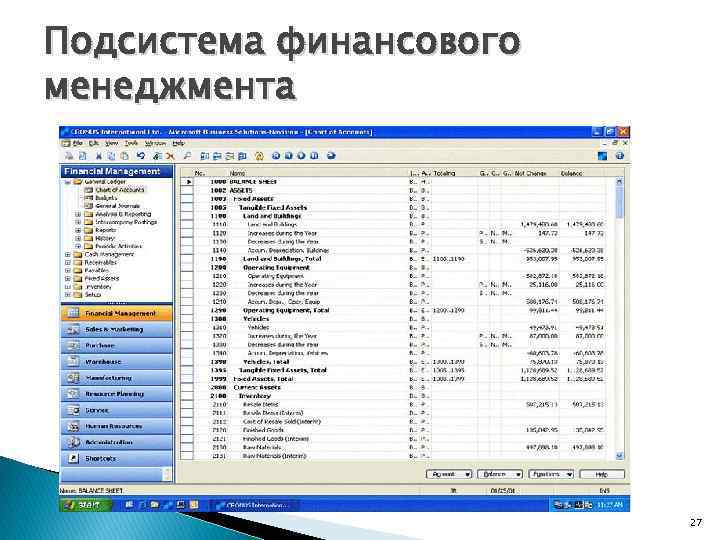Click the Financial Management navigation button icon
The width and height of the screenshot is (720, 540).
click(x=73, y=313)
